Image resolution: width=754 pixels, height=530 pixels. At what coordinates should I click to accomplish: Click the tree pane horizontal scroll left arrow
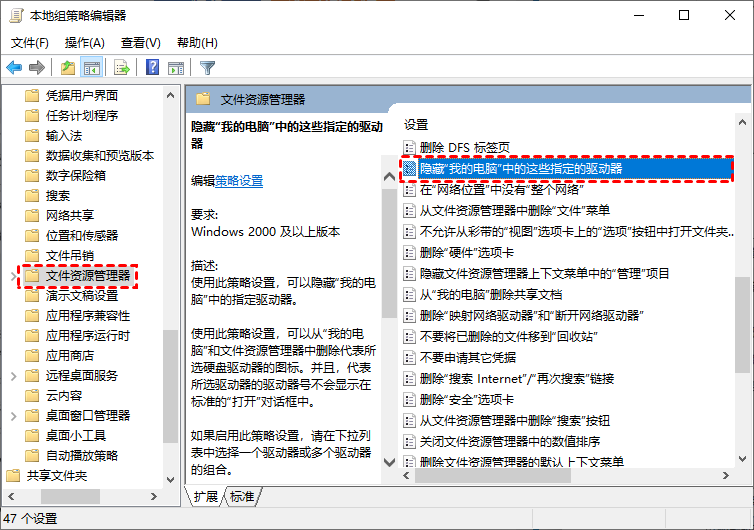point(12,496)
